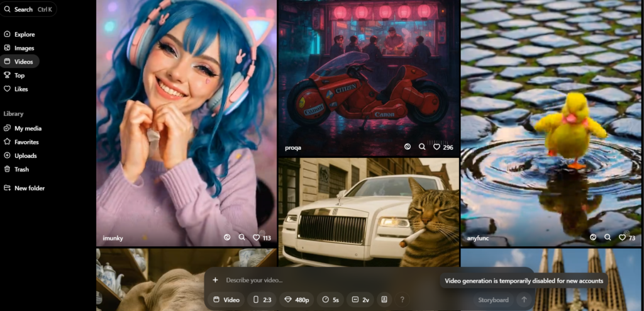Like the proqa motorcycle video
Image resolution: width=644 pixels, height=311 pixels.
[x=437, y=147]
